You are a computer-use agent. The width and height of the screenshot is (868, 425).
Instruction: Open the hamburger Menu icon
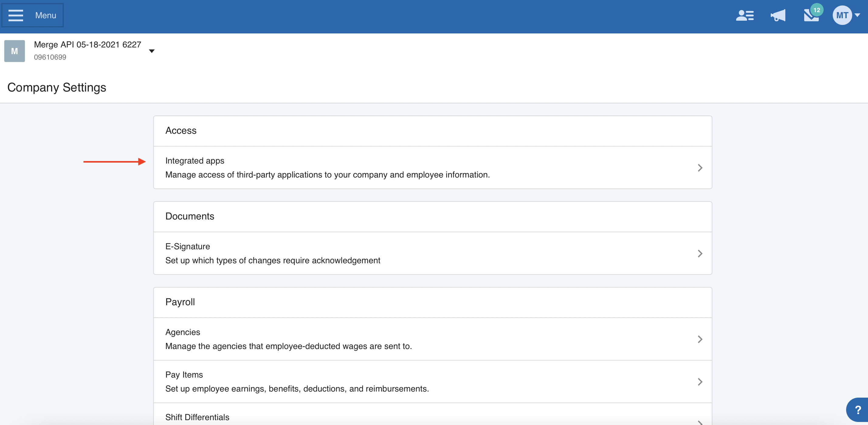coord(15,15)
